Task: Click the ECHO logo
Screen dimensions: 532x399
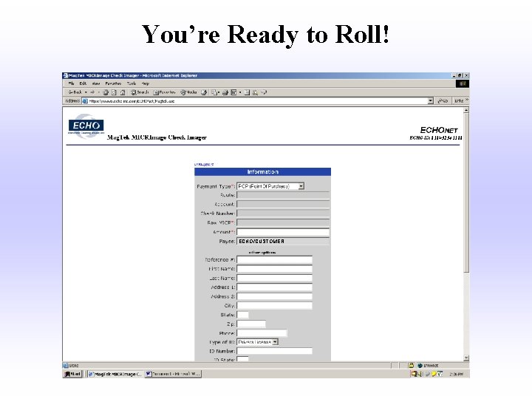Action: (x=86, y=126)
